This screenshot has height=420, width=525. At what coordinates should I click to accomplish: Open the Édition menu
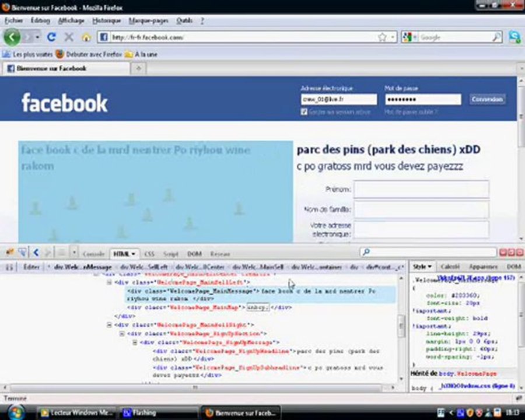[40, 21]
